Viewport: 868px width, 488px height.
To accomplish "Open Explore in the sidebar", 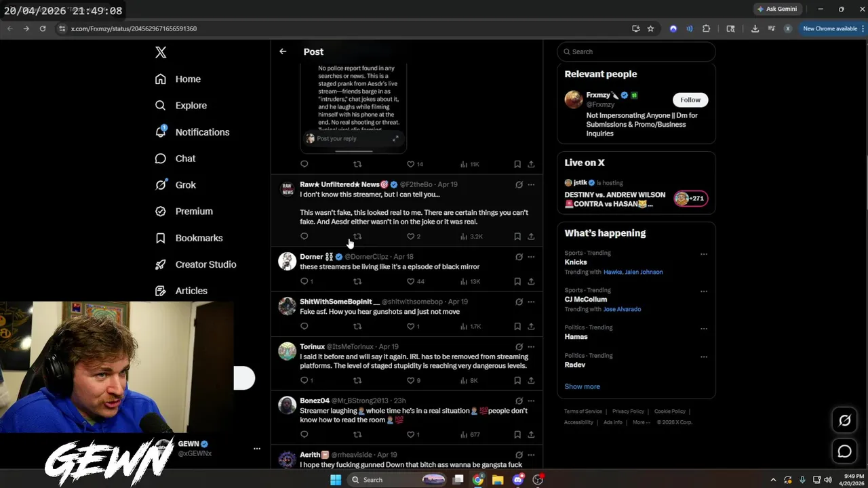I will 180,106.
